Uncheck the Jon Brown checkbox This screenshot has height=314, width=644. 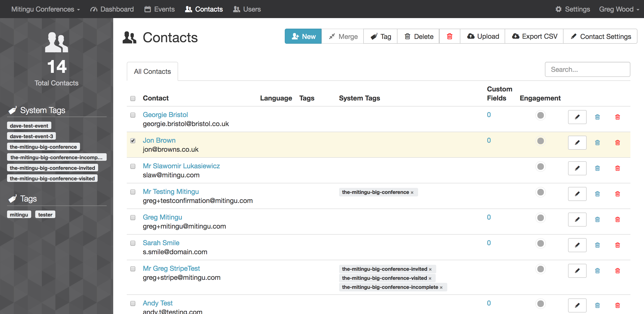133,141
